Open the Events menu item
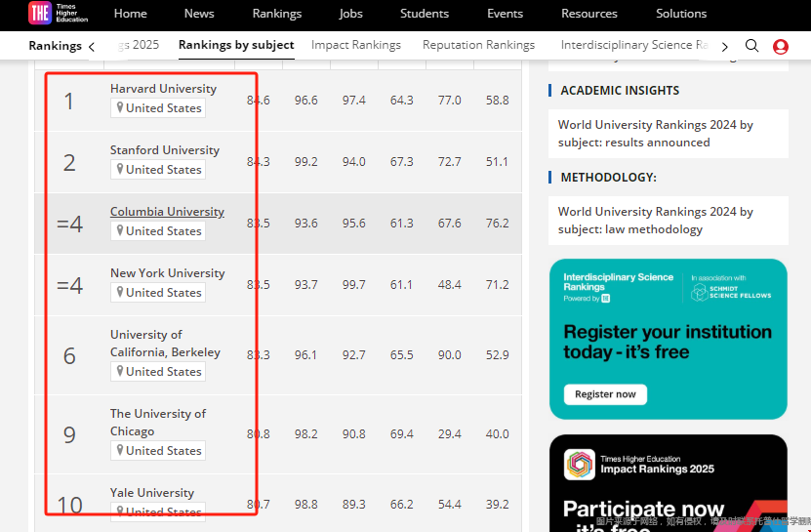The width and height of the screenshot is (811, 532). [505, 14]
